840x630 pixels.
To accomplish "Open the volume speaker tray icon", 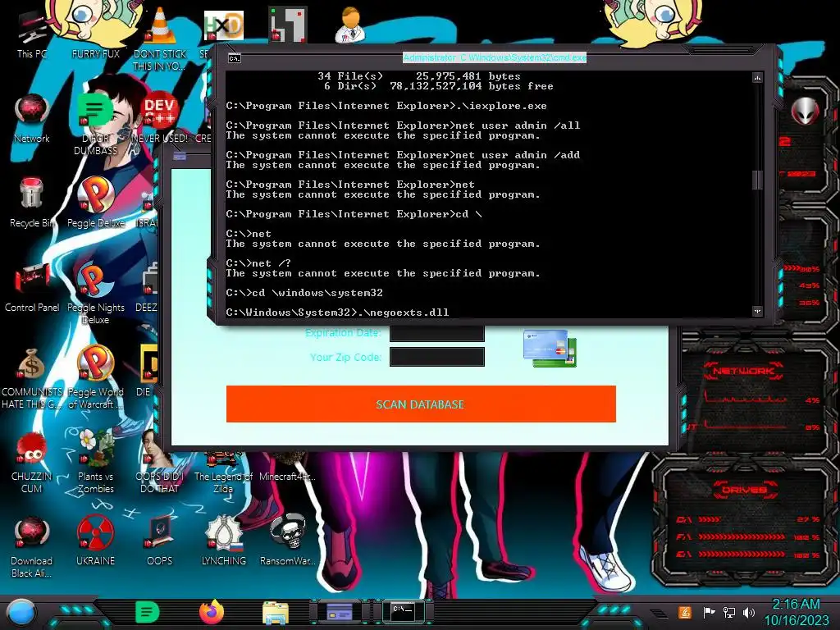I will (749, 612).
